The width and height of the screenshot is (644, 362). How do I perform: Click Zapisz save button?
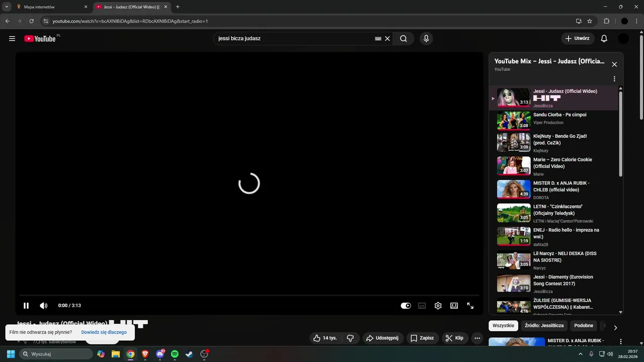422,338
